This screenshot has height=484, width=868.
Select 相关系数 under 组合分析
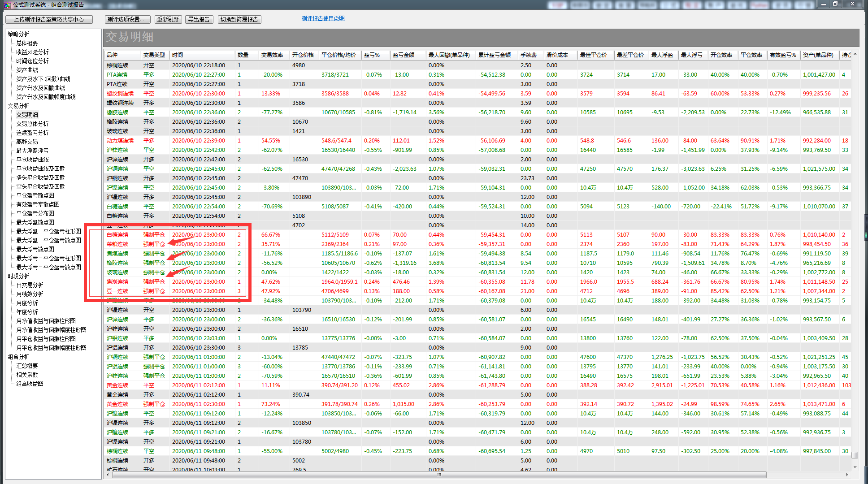pos(27,375)
